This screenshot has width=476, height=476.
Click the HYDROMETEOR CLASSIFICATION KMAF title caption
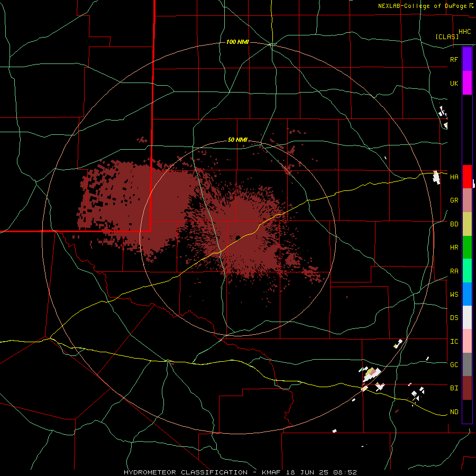pyautogui.click(x=240, y=472)
